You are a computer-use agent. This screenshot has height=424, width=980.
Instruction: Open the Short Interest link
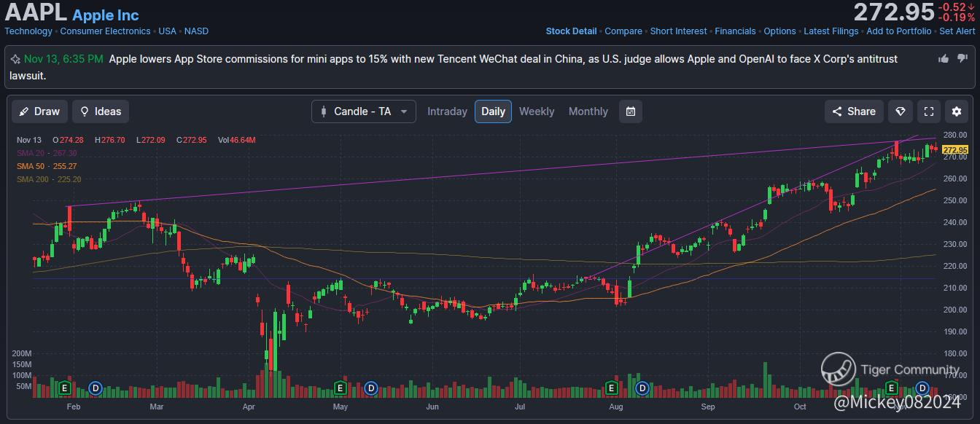click(678, 31)
